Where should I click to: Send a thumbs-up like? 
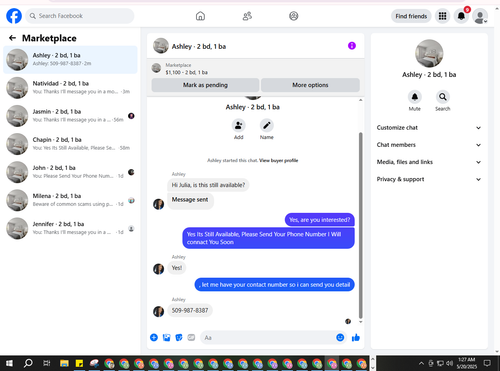click(x=356, y=338)
